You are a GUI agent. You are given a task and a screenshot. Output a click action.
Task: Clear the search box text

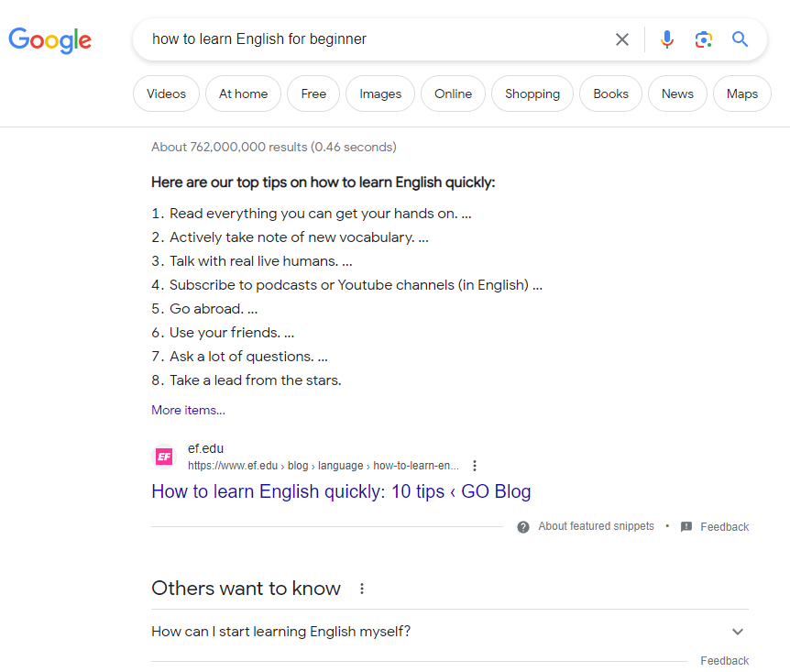(622, 39)
